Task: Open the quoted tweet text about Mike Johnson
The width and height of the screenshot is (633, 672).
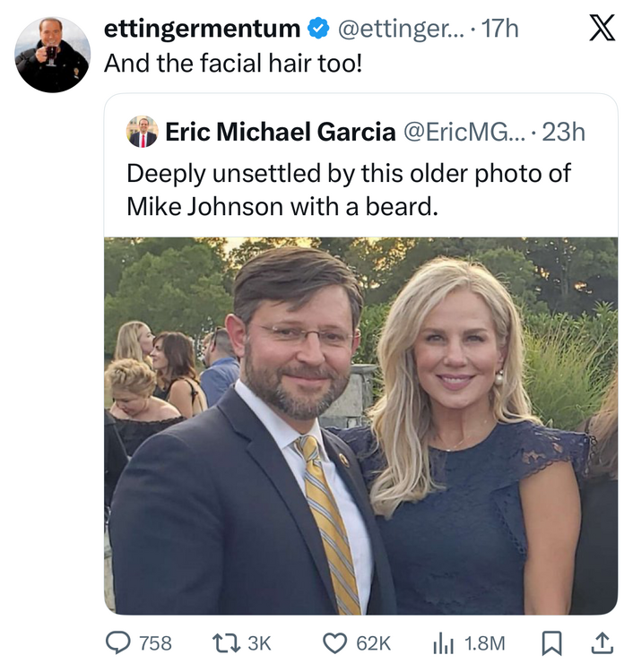Action: click(x=348, y=189)
